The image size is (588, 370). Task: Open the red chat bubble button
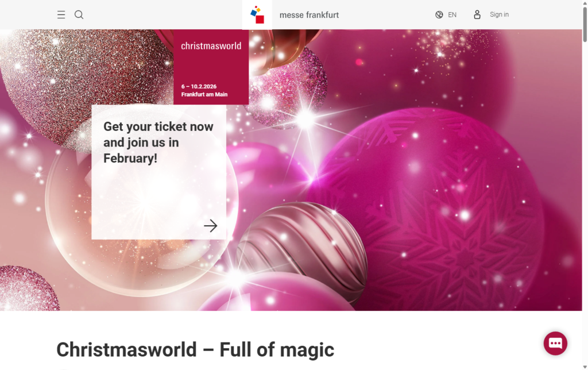point(555,343)
